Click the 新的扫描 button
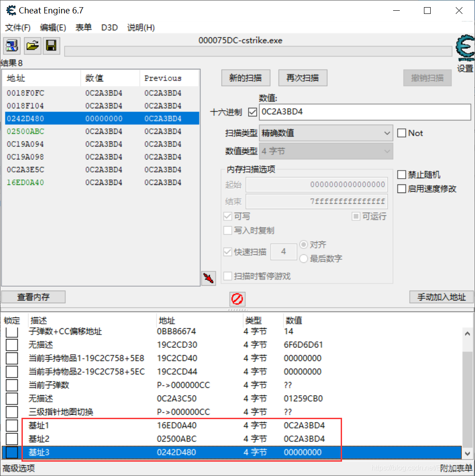Image resolution: width=475 pixels, height=476 pixels. pyautogui.click(x=245, y=78)
